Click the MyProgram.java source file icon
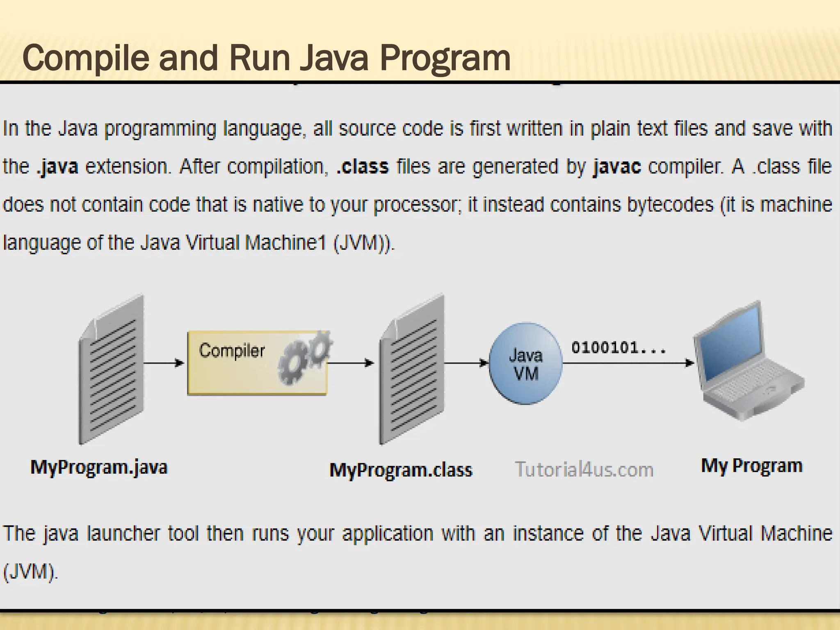The height and width of the screenshot is (630, 840). coord(112,369)
